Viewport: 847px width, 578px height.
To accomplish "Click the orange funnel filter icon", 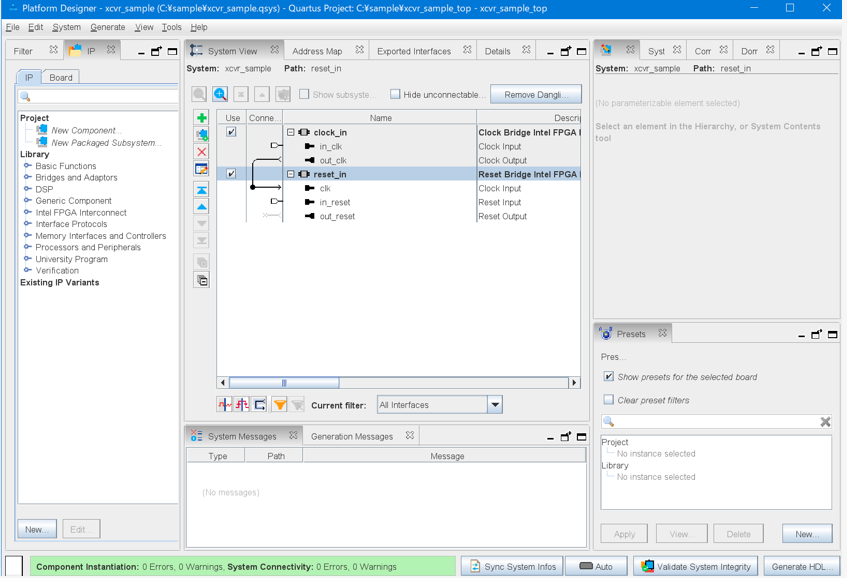I will (x=280, y=405).
